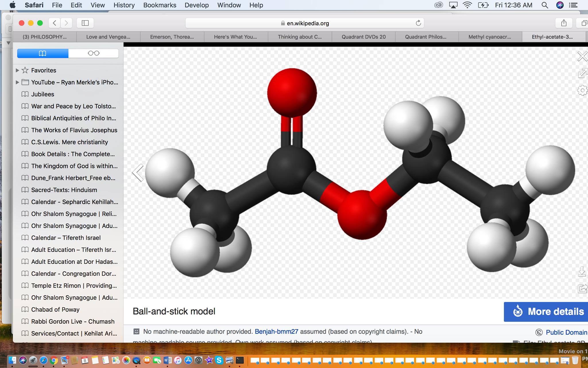Click the More details button
Screen dimensions: 588x368
[x=546, y=312]
